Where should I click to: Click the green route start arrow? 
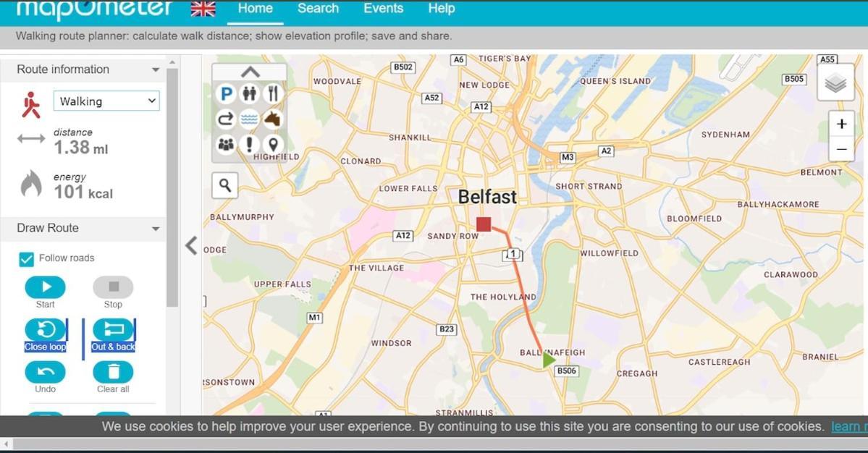[x=548, y=360]
